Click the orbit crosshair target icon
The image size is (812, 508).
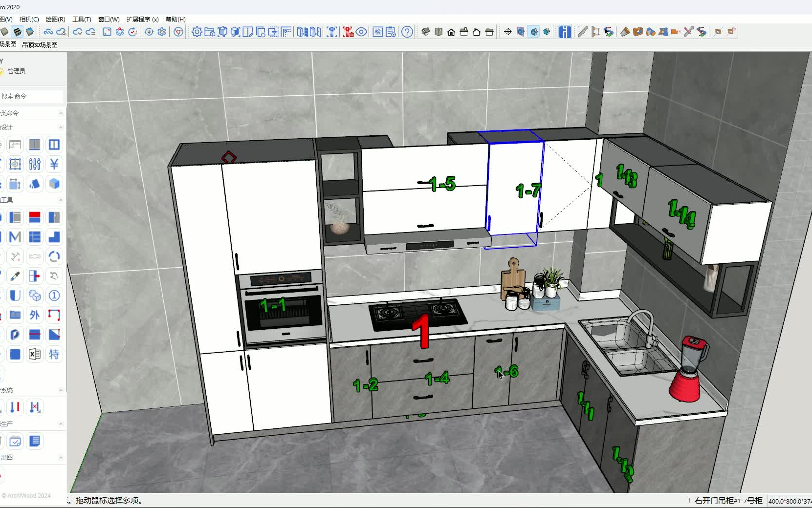(508, 32)
